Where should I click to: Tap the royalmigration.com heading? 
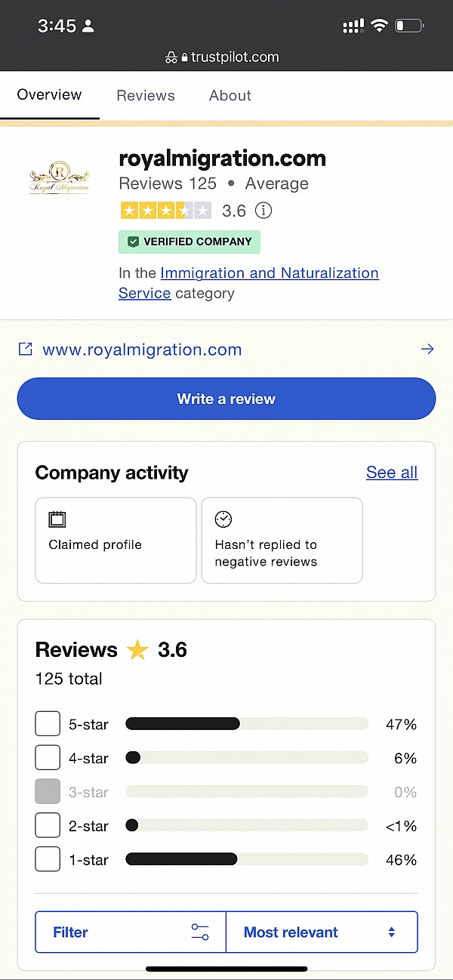pyautogui.click(x=223, y=159)
